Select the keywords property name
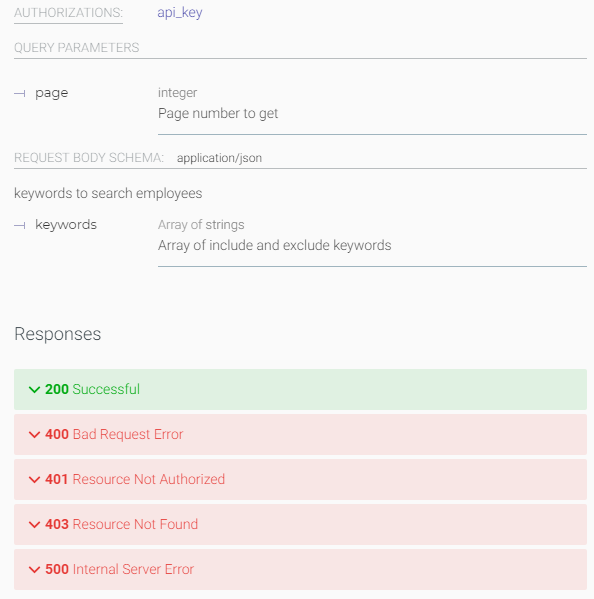 tap(66, 225)
